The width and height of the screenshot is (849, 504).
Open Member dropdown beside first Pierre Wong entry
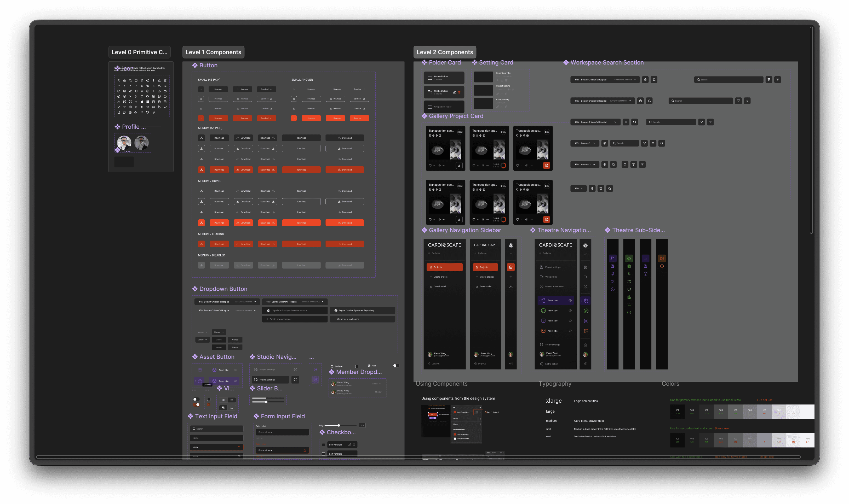[x=376, y=384]
